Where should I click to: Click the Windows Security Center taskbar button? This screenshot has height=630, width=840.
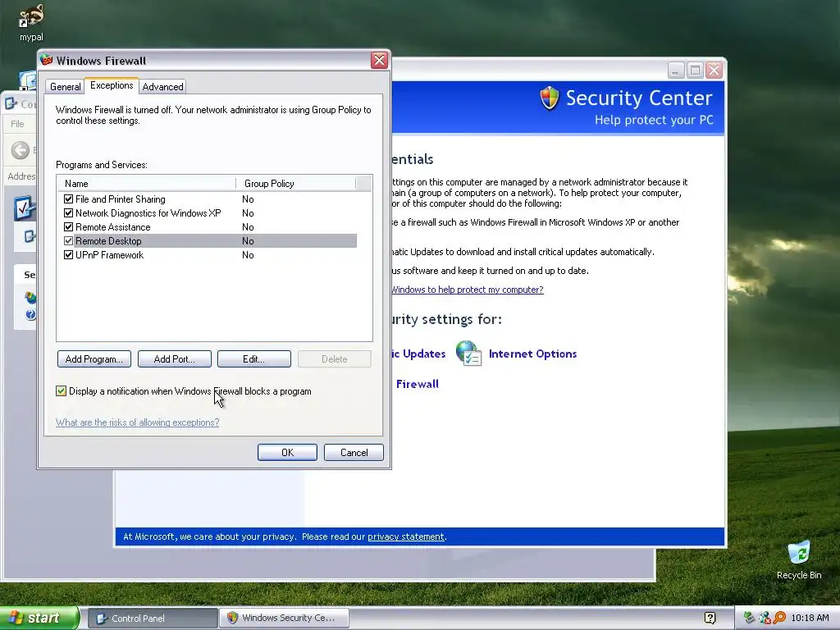tap(284, 619)
